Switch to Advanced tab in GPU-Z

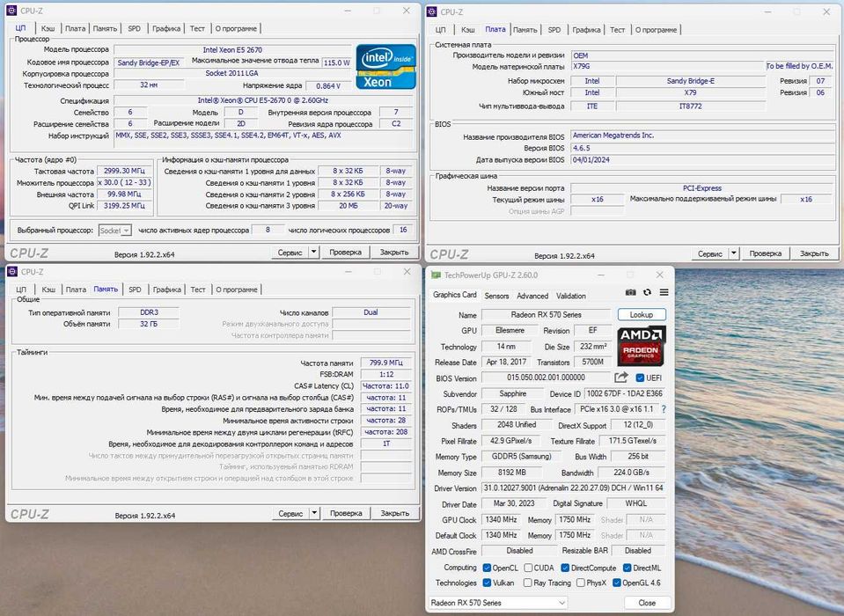(532, 296)
